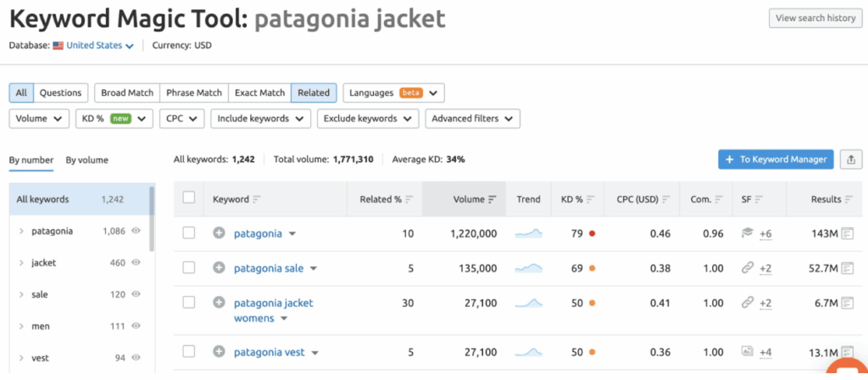Open the Advanced filters dropdown

(x=472, y=119)
